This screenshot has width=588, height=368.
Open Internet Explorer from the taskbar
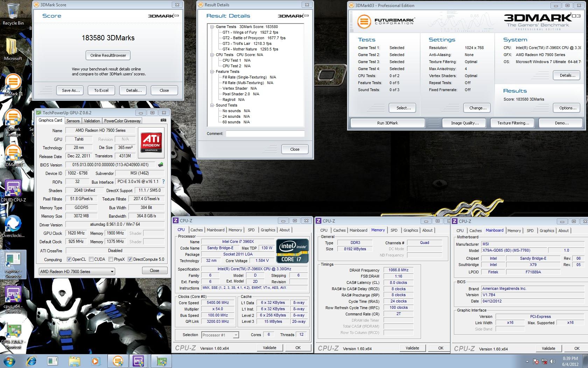tap(31, 361)
